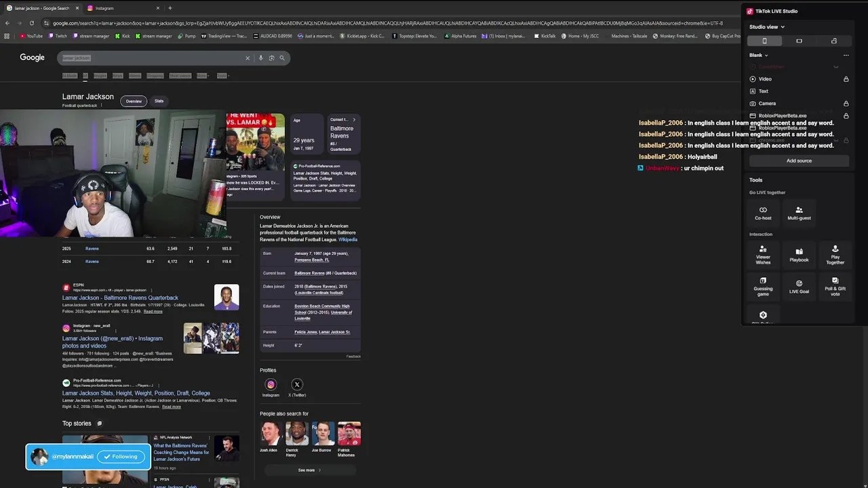Select the Video source row

799,79
